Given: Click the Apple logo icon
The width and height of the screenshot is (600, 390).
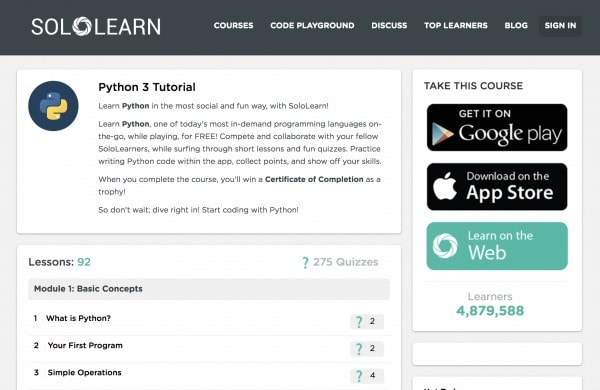Looking at the screenshot, I should (x=445, y=186).
